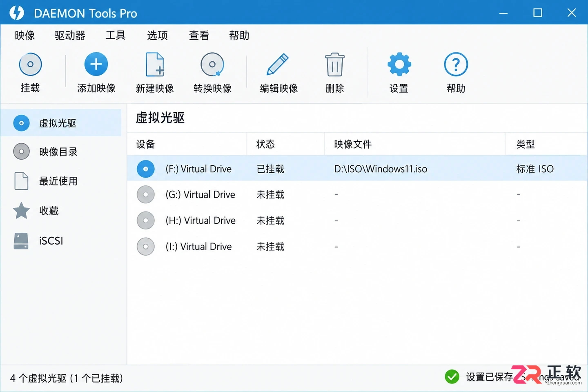Sort by the 映像文件 column header

(415, 144)
